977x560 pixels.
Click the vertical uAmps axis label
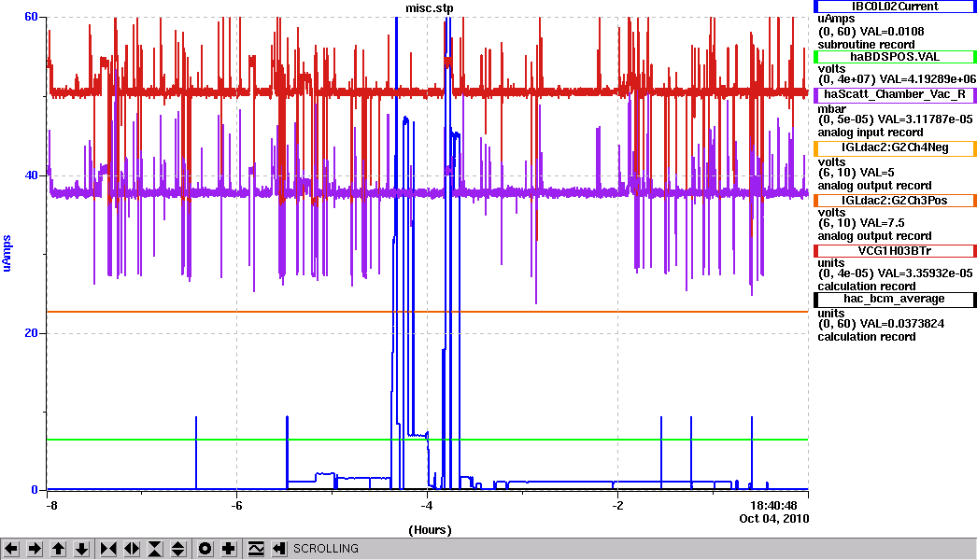pos(7,253)
